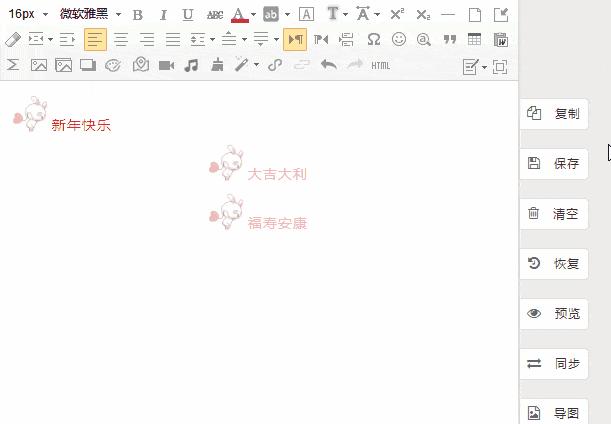Expand the line spacing dropdown arrow
This screenshot has height=424, width=611.
point(212,39)
